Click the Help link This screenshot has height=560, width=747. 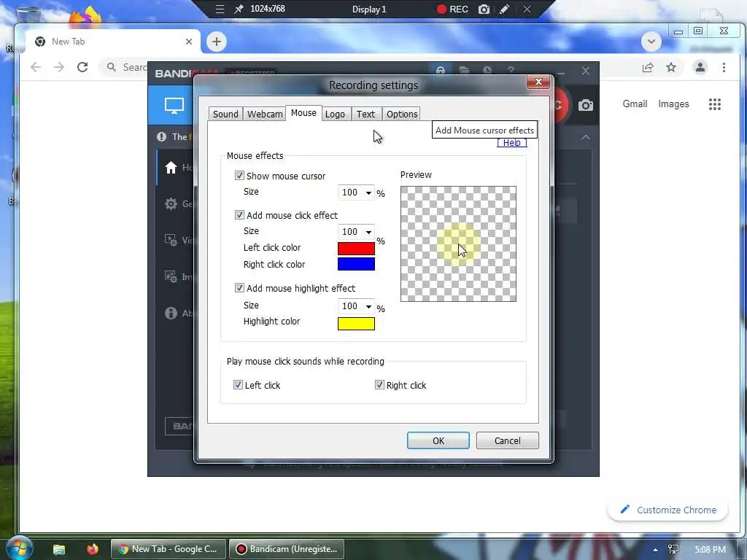coord(511,143)
